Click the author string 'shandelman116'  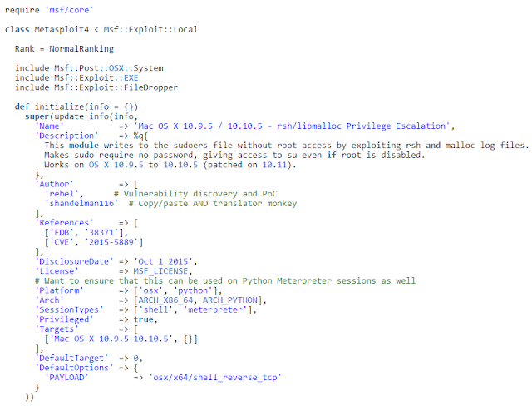tap(81, 203)
